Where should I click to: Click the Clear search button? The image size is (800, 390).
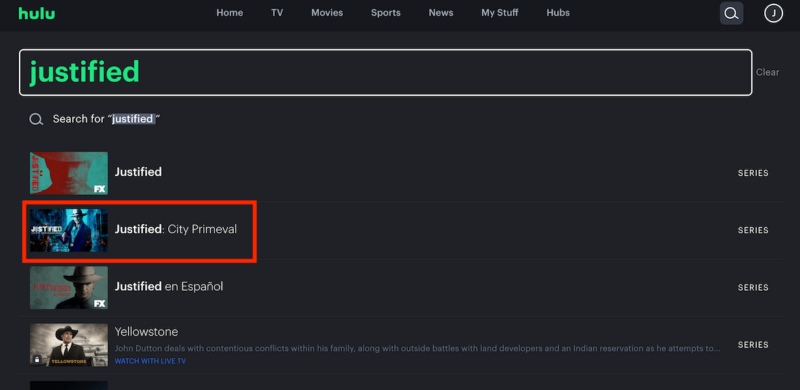pos(767,72)
